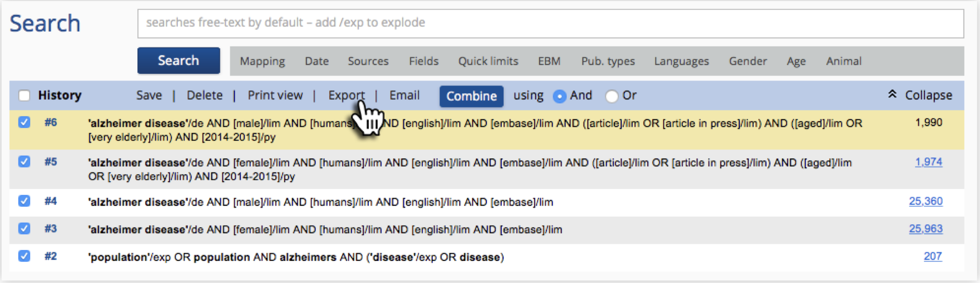Expand the Date limits dropdown
980x283 pixels.
pyautogui.click(x=316, y=61)
